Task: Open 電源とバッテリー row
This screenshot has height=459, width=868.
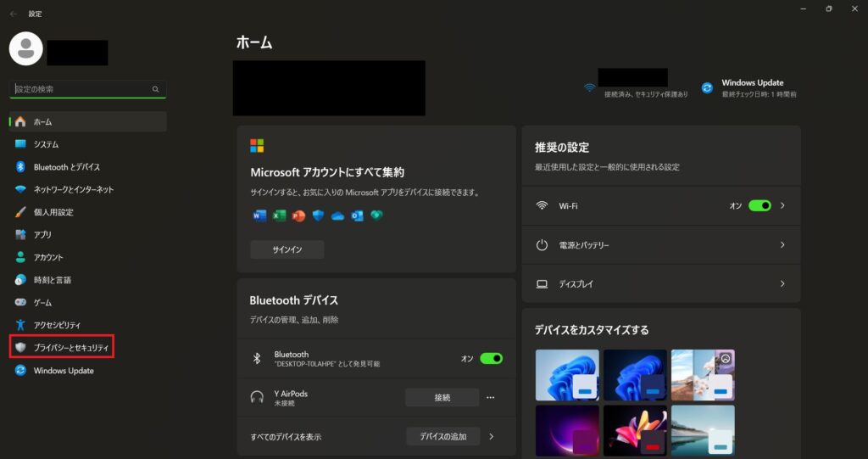Action: (661, 244)
